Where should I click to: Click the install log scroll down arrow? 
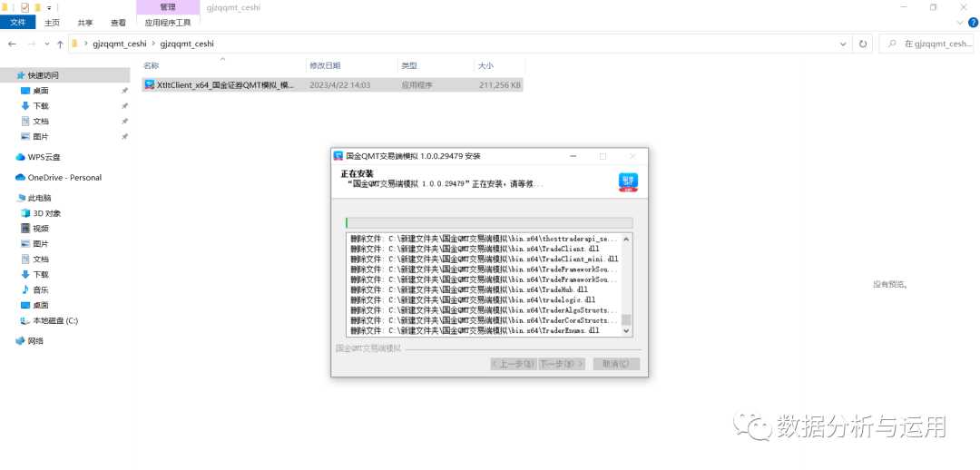pos(626,330)
